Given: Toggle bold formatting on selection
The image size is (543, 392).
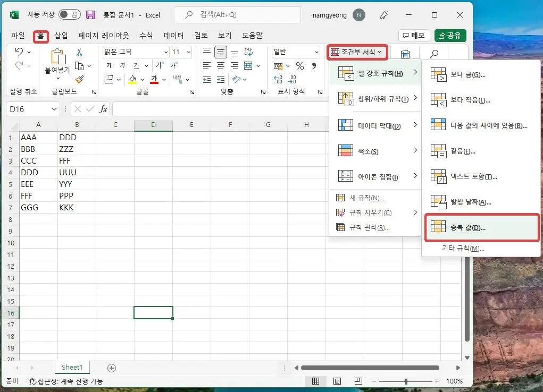Looking at the screenshot, I should point(110,65).
